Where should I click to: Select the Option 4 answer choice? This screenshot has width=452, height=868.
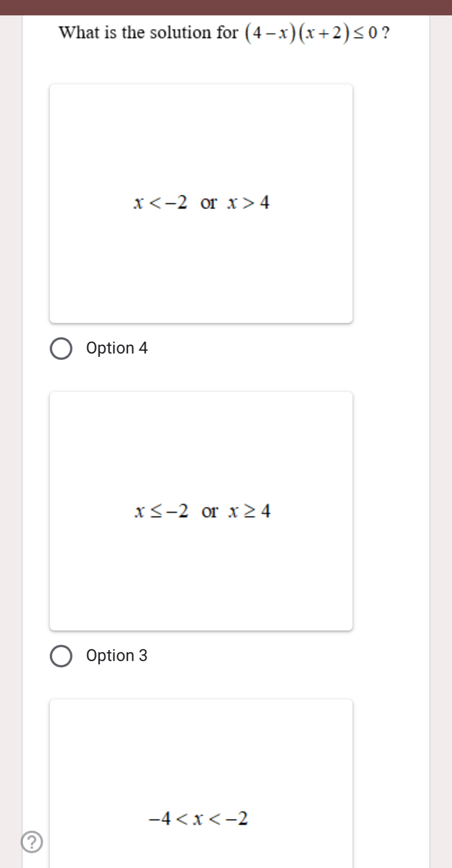[x=62, y=348]
